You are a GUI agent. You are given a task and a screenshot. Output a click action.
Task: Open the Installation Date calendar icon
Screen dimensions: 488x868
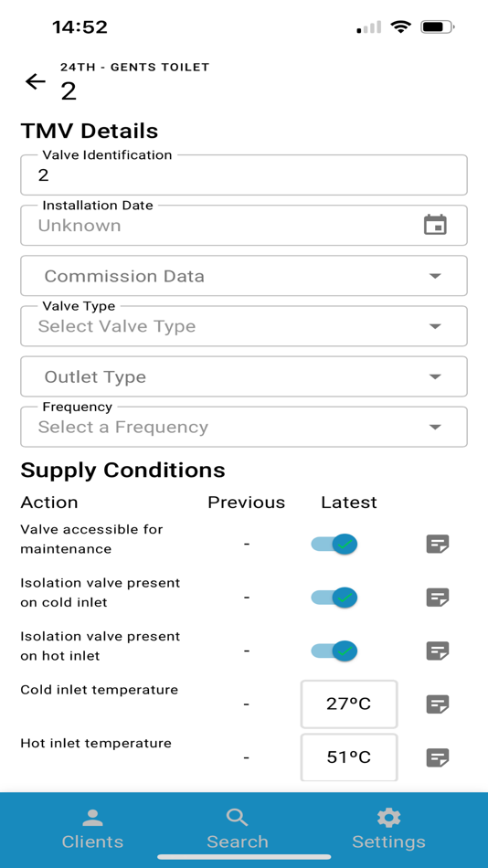tap(435, 225)
